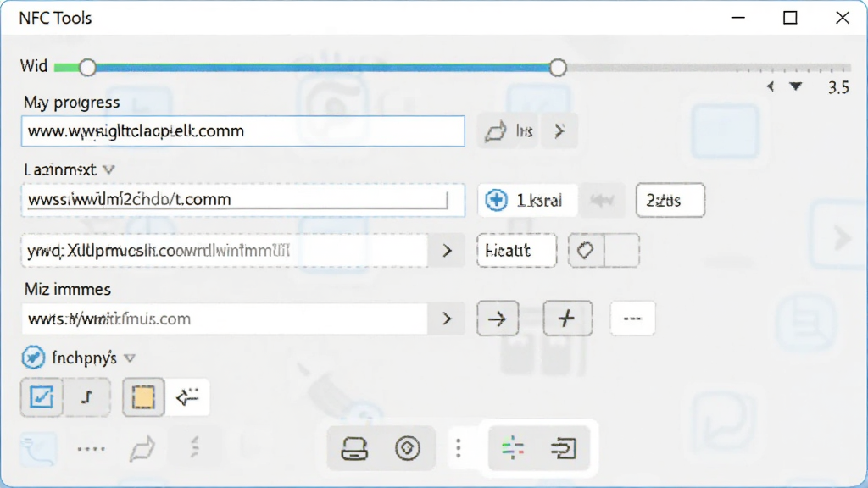Click the grayed rewind button before 2stus
Screen dimensions: 868x488
(603, 200)
